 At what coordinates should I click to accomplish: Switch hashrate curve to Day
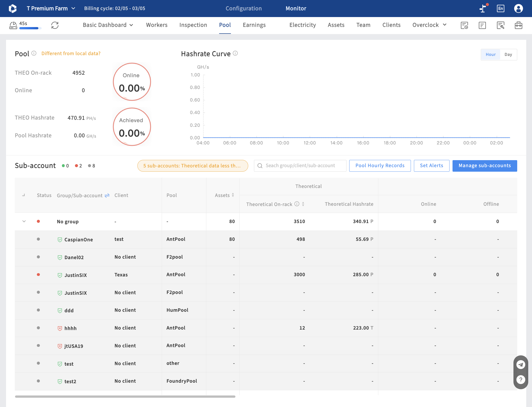click(508, 55)
